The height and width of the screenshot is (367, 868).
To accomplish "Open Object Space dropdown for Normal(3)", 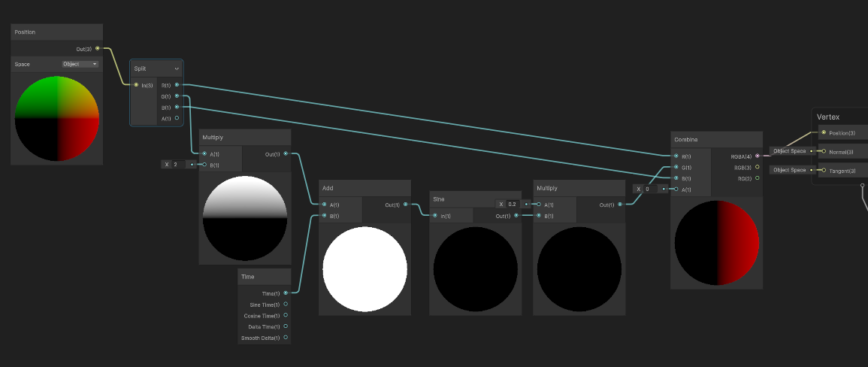I will click(x=789, y=151).
